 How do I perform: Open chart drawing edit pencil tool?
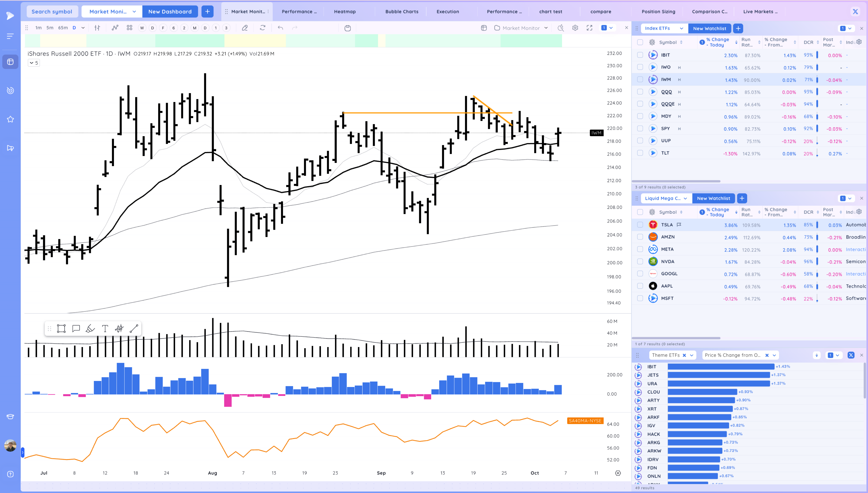(245, 28)
